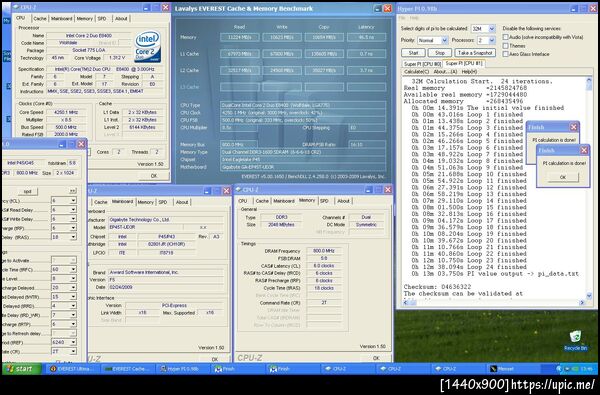
Task: Expand the tRP precharge dropdown in MemSet
Action: pos(73,228)
